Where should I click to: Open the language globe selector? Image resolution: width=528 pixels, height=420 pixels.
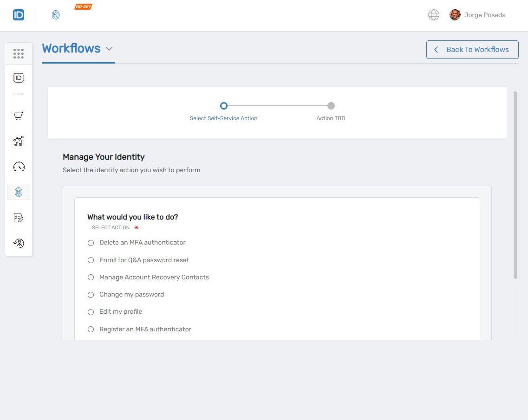tap(433, 14)
